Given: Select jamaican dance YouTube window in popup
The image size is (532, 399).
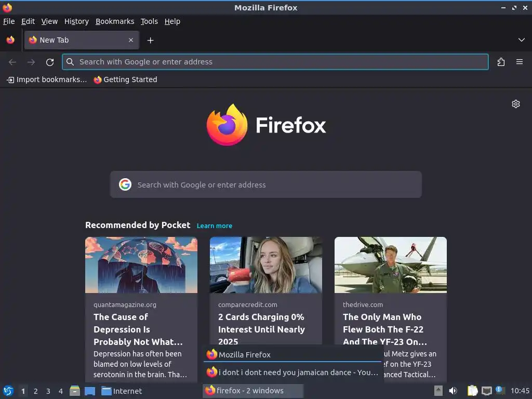Looking at the screenshot, I should [x=293, y=372].
